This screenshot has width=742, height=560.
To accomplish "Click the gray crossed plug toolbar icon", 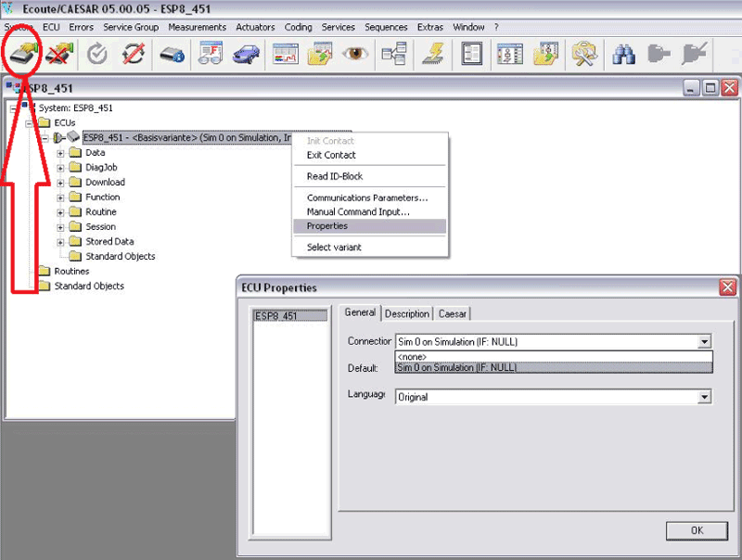I will (x=694, y=54).
